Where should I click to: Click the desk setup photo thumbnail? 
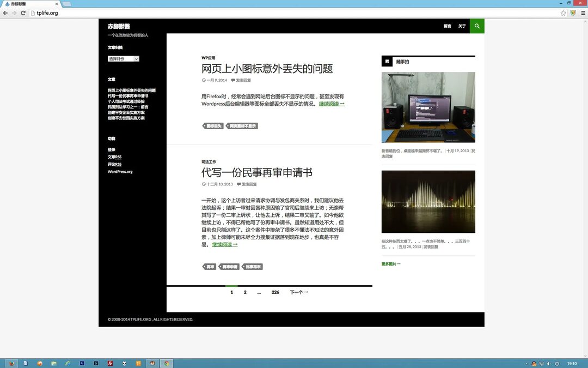point(428,107)
